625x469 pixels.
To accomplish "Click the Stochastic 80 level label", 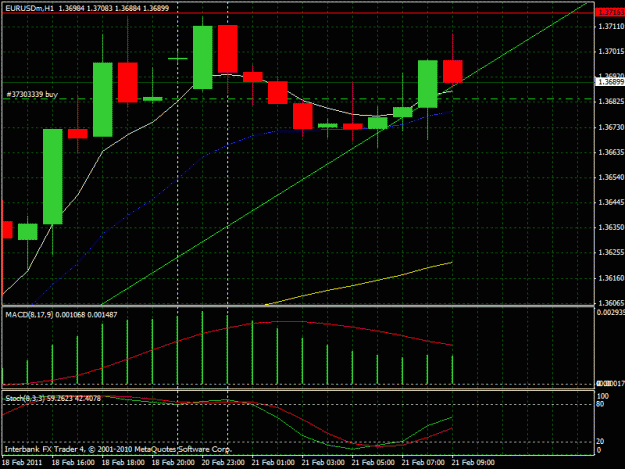I will point(600,404).
